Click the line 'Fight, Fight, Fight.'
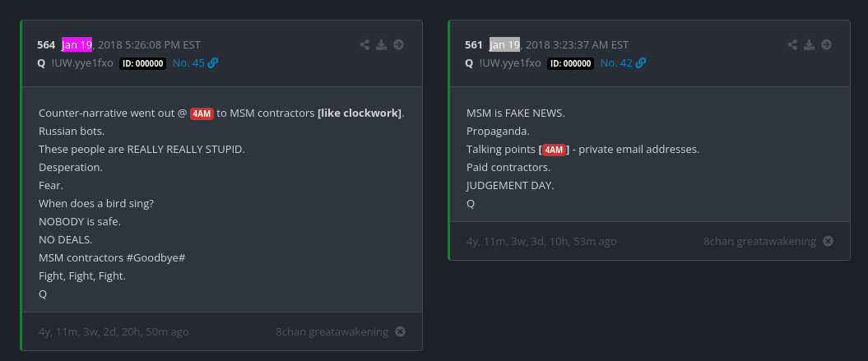 point(82,275)
